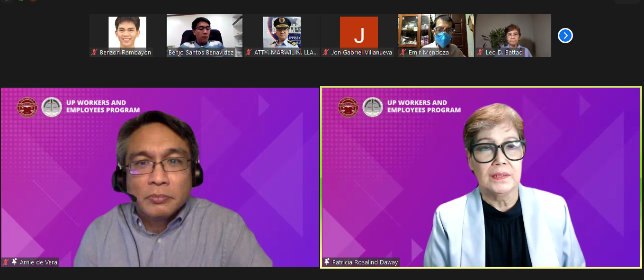Click muted mic icon beside Jon Gabriel Villanueva

click(326, 53)
